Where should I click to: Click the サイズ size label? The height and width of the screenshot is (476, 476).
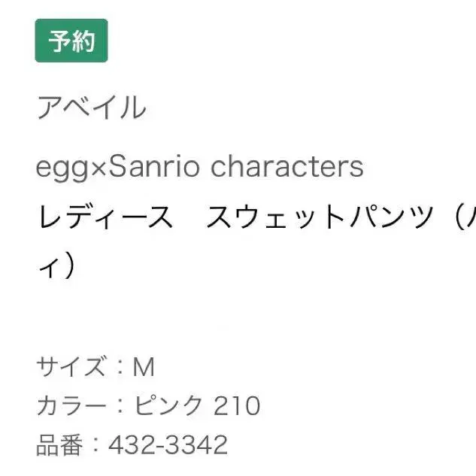pyautogui.click(x=71, y=366)
